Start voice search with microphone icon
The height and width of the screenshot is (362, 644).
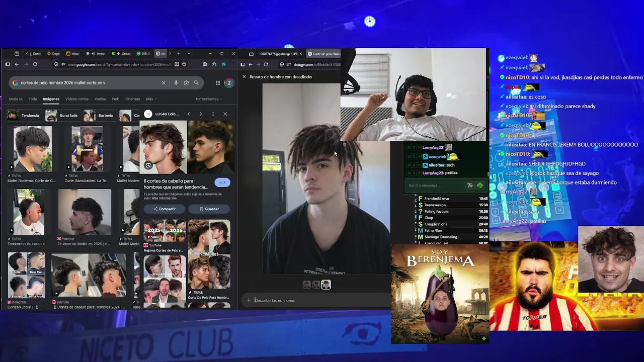point(176,83)
